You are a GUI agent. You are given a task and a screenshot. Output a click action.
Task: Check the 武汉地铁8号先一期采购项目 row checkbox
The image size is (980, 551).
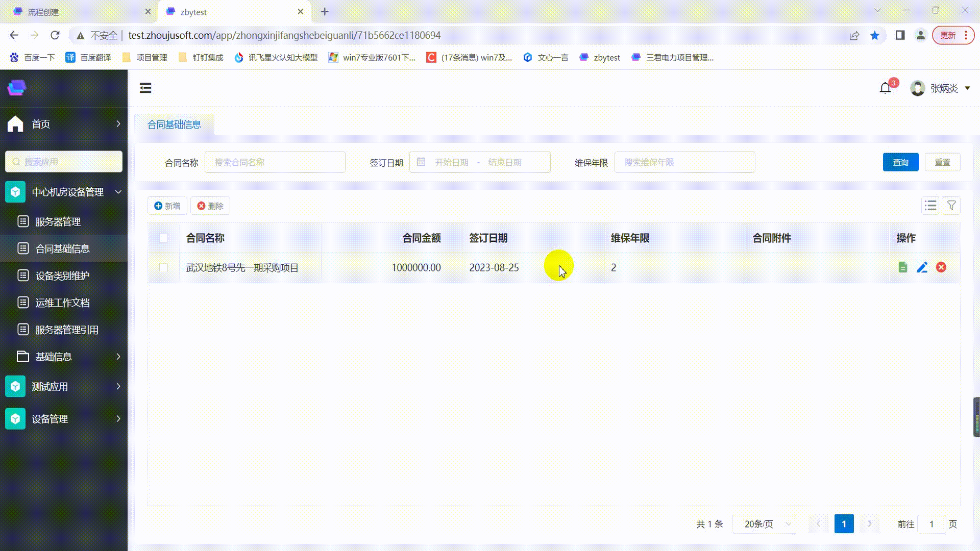[163, 268]
